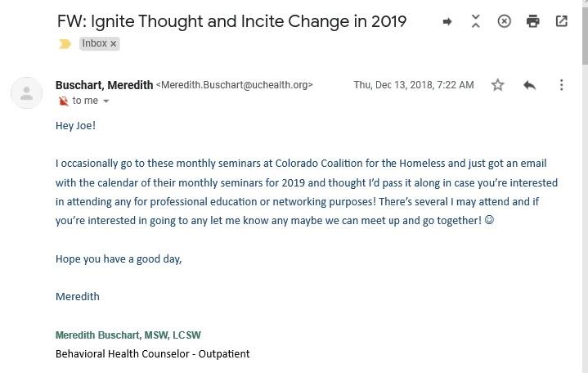Reply using the reply arrow icon
Image resolution: width=588 pixels, height=373 pixels.
coord(529,85)
